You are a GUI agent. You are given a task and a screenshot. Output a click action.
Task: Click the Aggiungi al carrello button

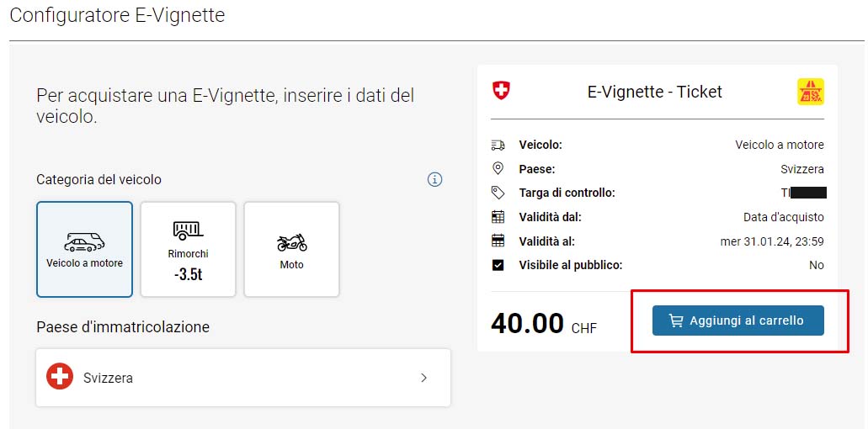click(x=738, y=320)
